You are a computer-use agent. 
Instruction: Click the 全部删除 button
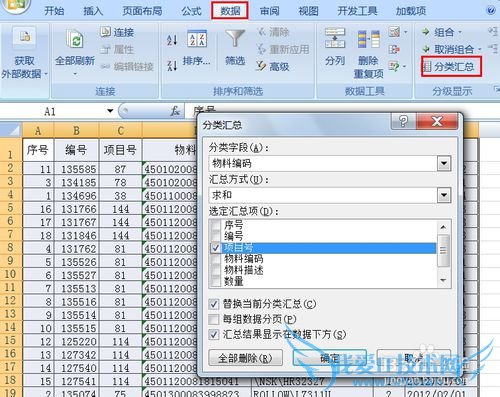(x=245, y=358)
